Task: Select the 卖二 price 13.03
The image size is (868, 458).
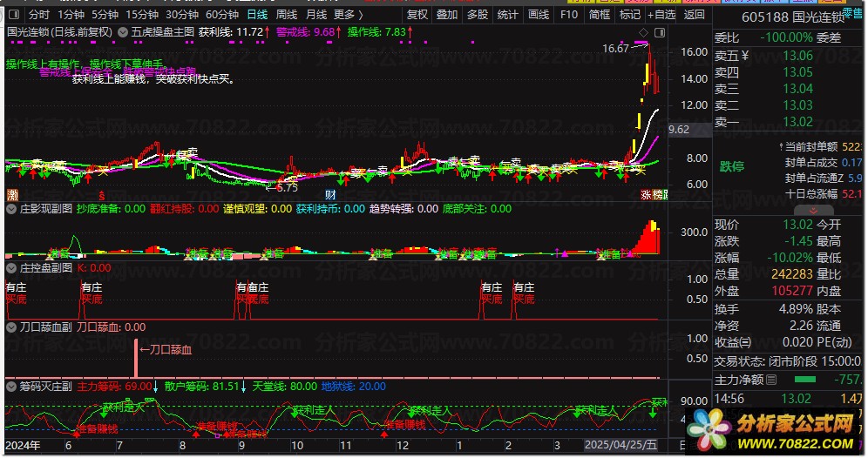Action: click(x=797, y=105)
